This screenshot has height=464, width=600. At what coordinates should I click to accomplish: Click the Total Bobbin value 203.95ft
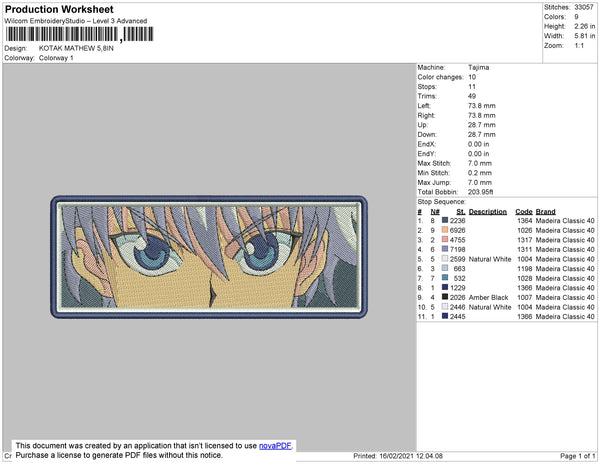click(x=480, y=192)
